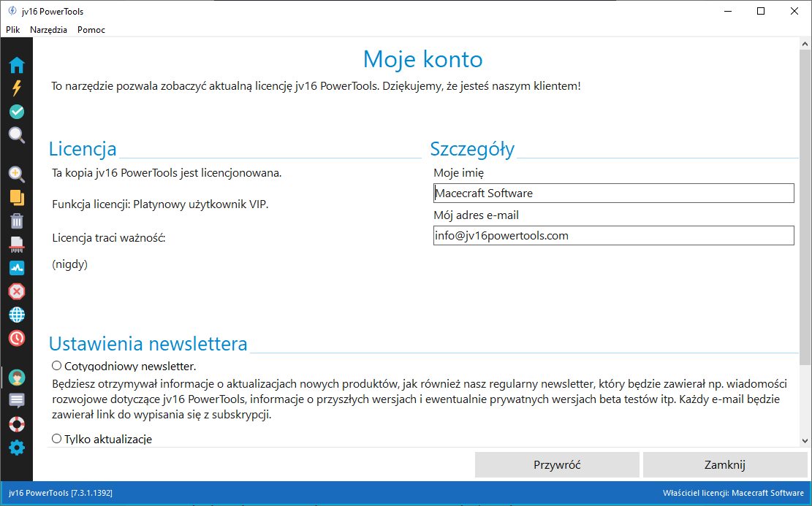Open the lifebuoy support sidebar icon
This screenshot has width=812, height=506.
(17, 424)
